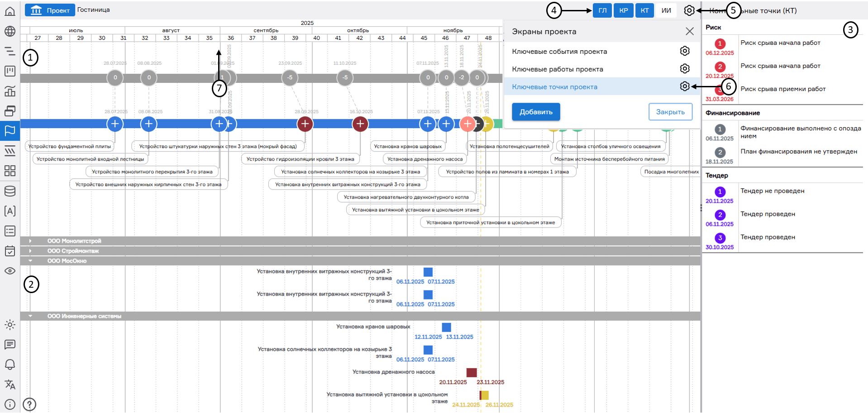Click the Закрыть button

click(x=670, y=112)
